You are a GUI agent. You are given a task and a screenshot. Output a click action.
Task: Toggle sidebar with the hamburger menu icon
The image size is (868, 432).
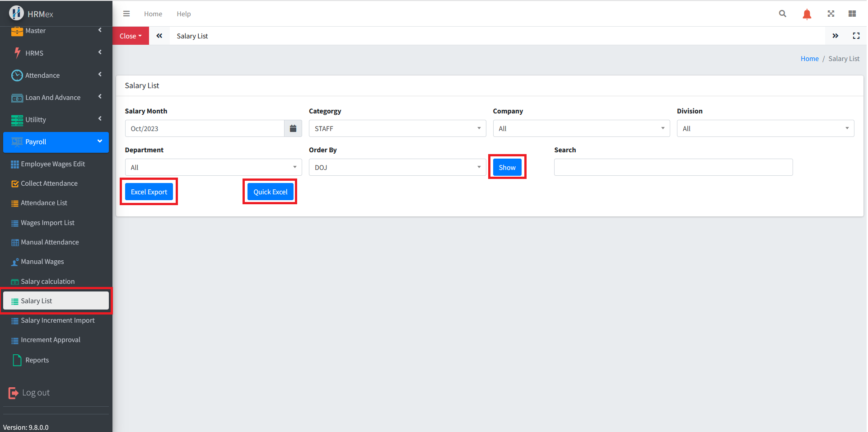(x=126, y=14)
